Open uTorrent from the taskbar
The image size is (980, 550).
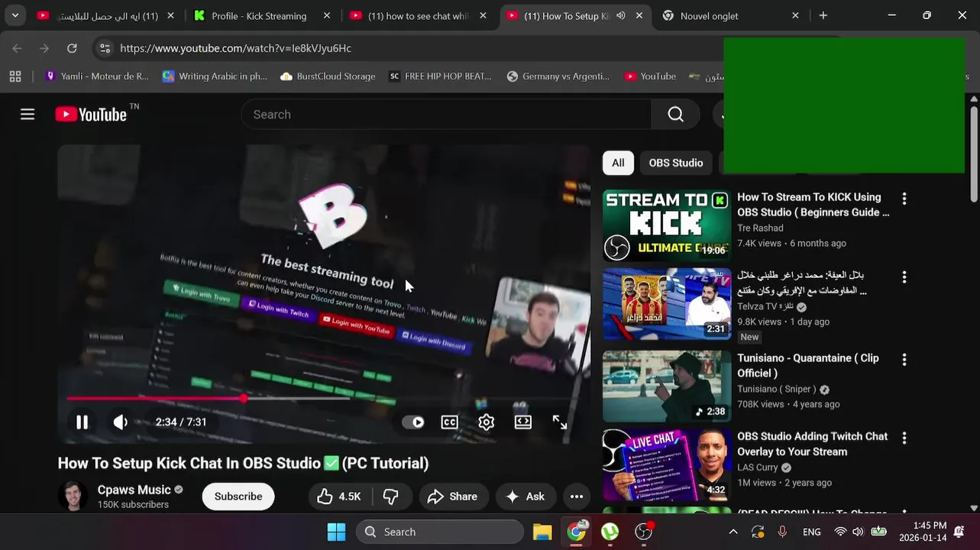(x=610, y=532)
